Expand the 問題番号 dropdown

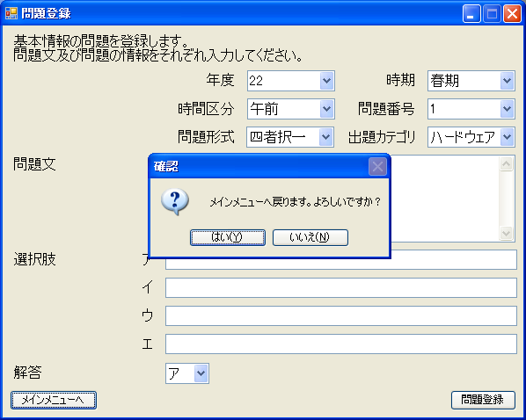[471, 109]
